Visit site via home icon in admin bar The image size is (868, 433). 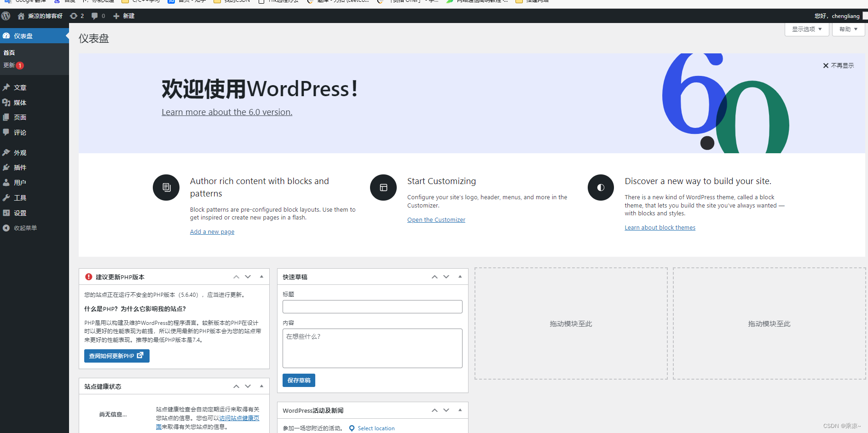[21, 16]
